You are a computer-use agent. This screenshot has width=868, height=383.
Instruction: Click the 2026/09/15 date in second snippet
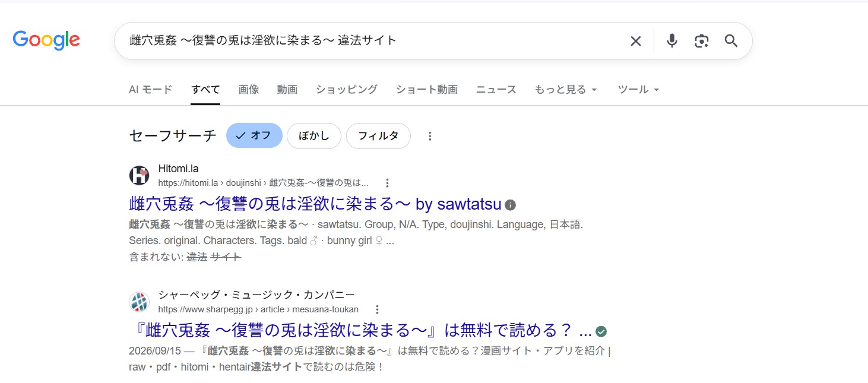[x=155, y=351]
